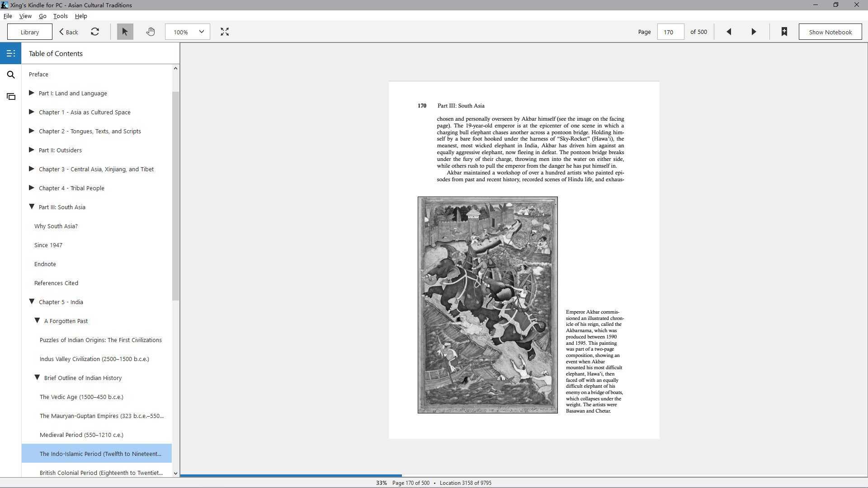This screenshot has height=488, width=868.
Task: Jump to Endnote entry
Action: (45, 264)
